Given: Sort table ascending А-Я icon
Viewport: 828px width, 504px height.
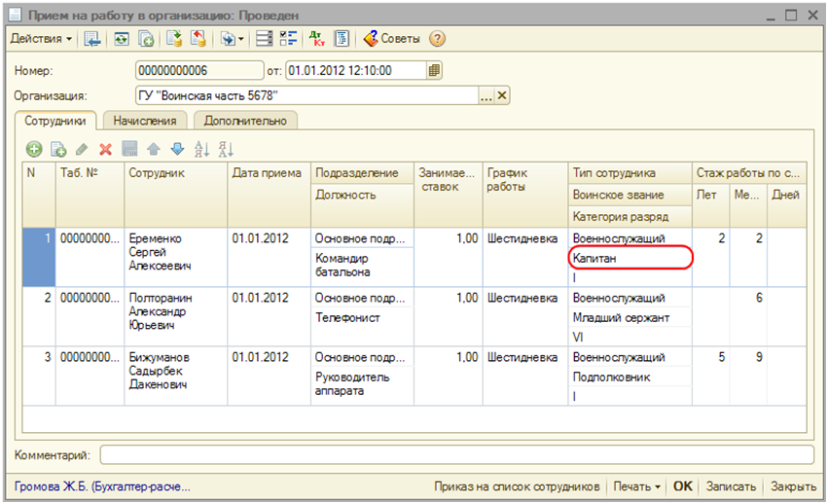Looking at the screenshot, I should pos(201,149).
